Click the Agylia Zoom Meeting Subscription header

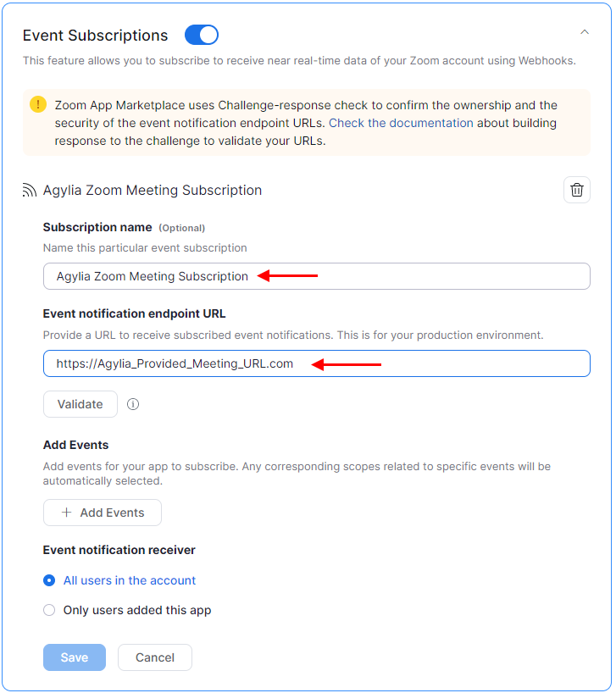[152, 190]
